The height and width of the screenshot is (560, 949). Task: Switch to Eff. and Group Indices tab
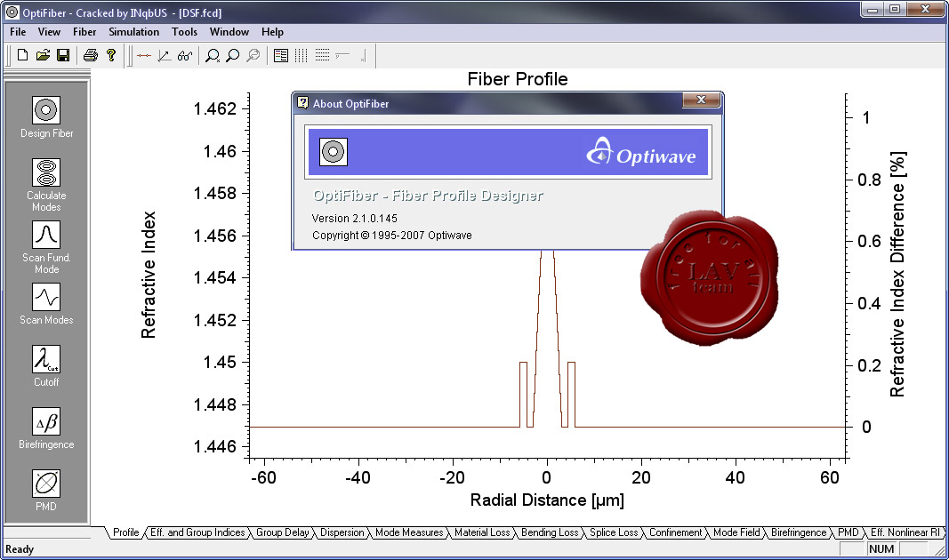(x=197, y=532)
